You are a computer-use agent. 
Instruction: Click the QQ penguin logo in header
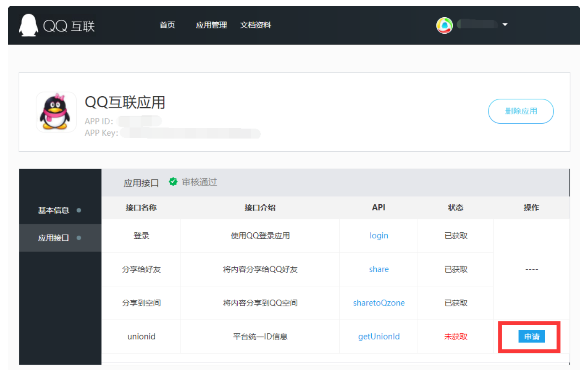point(28,25)
